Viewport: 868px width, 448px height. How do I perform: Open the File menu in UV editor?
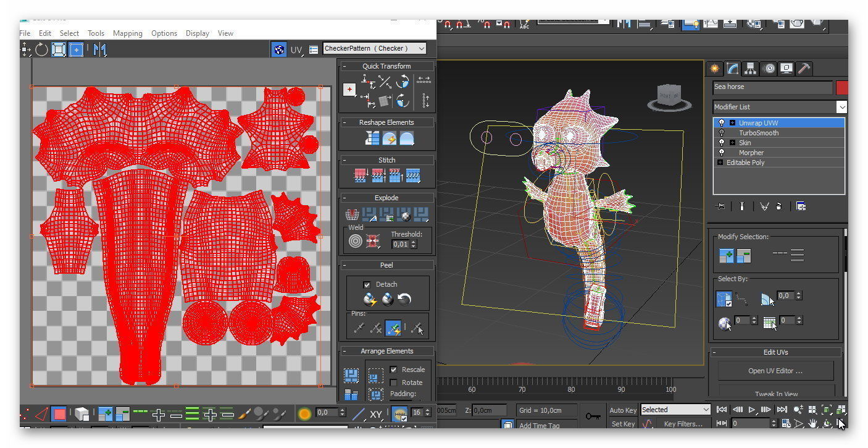(25, 33)
